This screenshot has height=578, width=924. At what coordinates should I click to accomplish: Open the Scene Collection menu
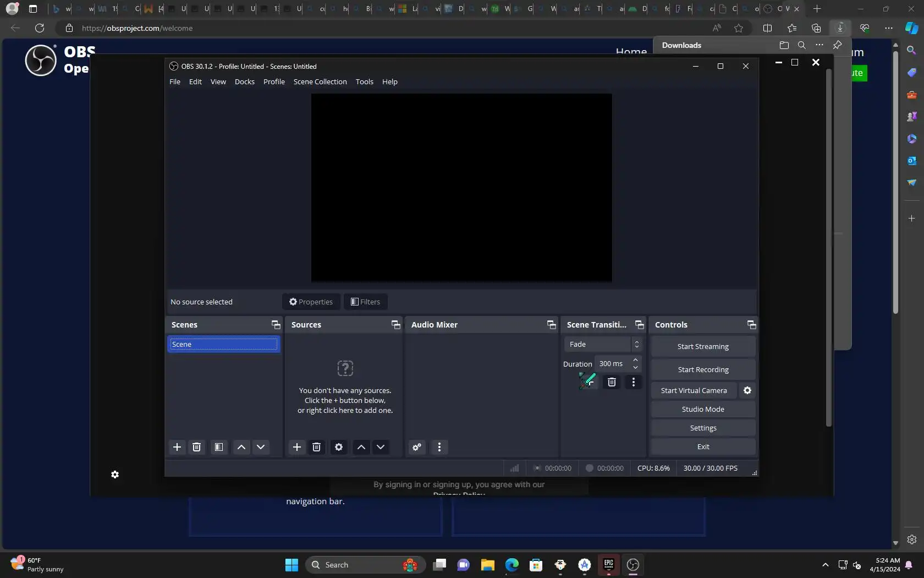(320, 81)
